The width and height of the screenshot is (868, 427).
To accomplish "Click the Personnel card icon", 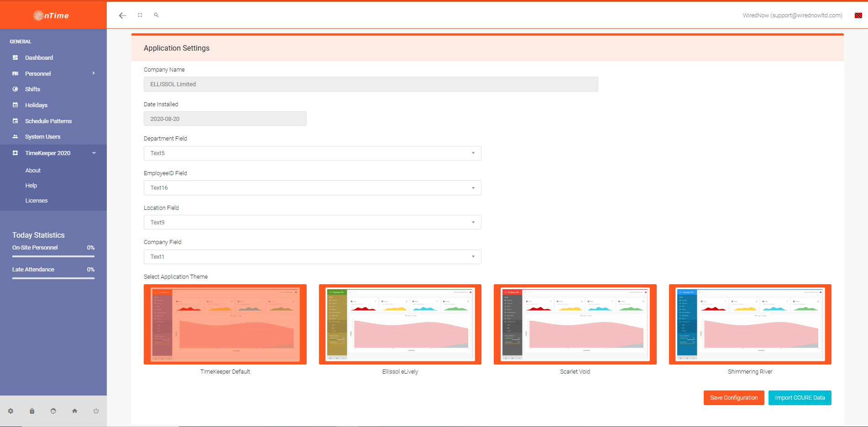I will coord(15,73).
